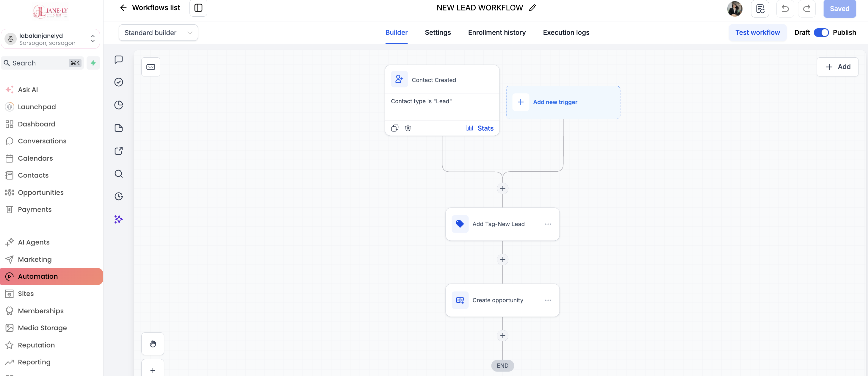Select the Add Tag-New Lead action node
Viewport: 868px width, 376px height.
click(x=502, y=224)
